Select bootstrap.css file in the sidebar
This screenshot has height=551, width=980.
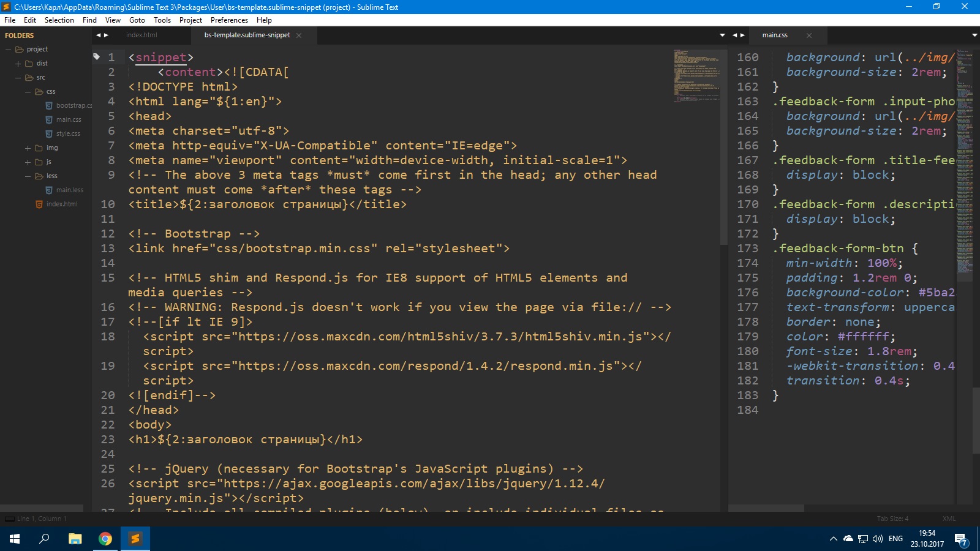point(73,106)
